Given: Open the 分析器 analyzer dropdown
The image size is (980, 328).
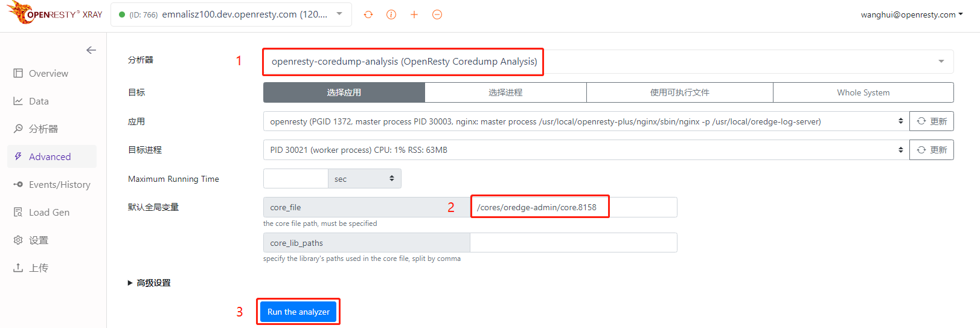Looking at the screenshot, I should tap(608, 62).
